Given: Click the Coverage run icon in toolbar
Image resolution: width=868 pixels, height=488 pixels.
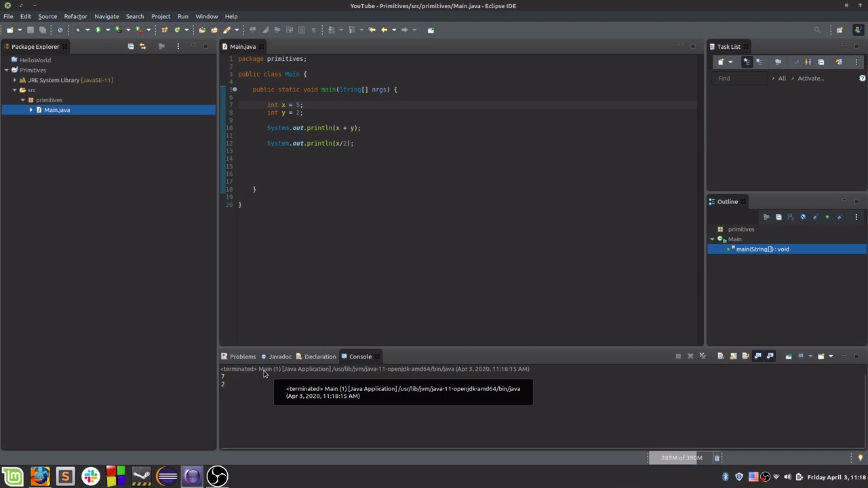Looking at the screenshot, I should pos(118,30).
